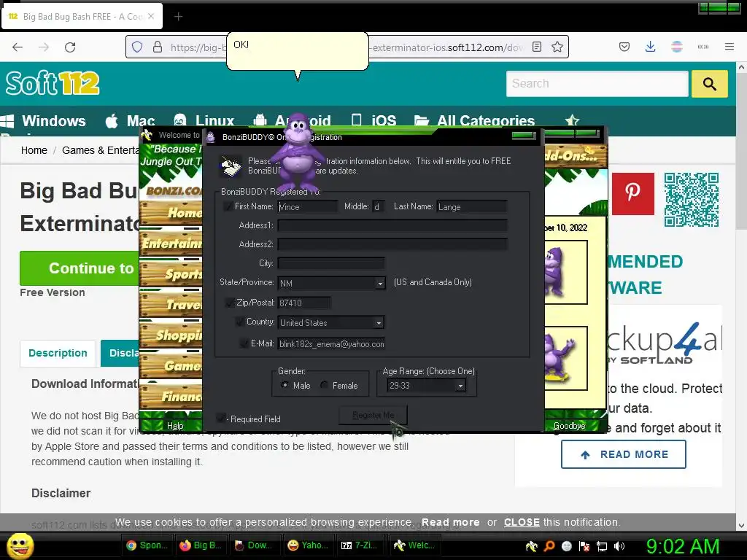Open the Windows category menu
This screenshot has height=560, width=747.
tap(43, 121)
